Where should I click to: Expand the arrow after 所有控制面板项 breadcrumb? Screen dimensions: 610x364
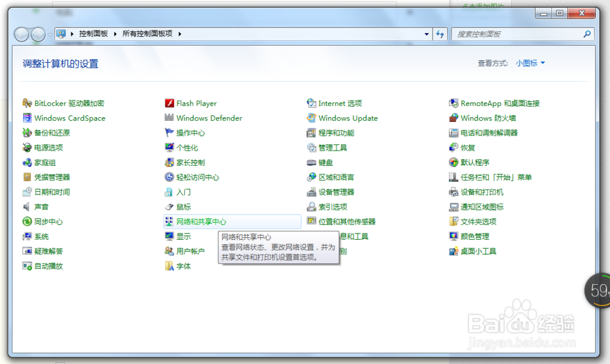pyautogui.click(x=180, y=34)
